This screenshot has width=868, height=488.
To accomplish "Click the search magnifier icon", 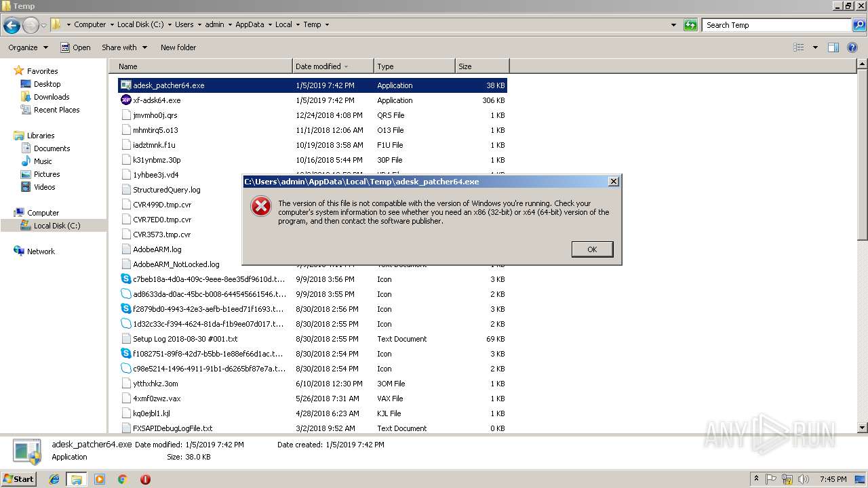I will point(859,25).
